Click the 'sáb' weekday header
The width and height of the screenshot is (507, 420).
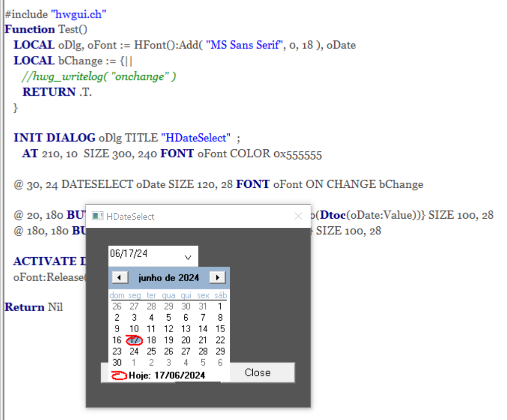click(220, 295)
